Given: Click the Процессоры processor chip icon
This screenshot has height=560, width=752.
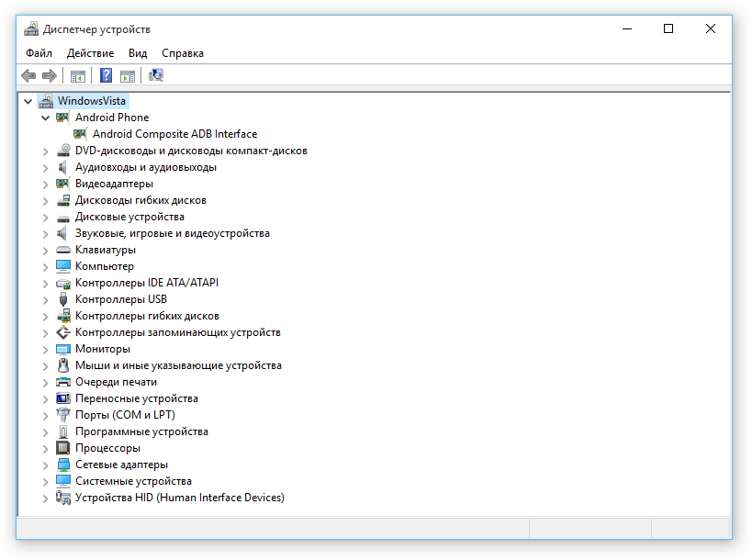Looking at the screenshot, I should click(63, 448).
